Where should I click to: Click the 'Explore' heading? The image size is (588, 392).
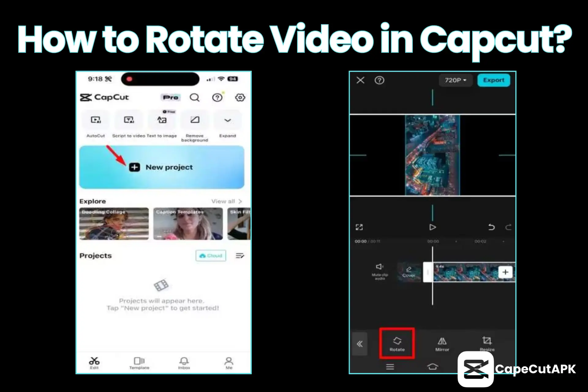(92, 201)
